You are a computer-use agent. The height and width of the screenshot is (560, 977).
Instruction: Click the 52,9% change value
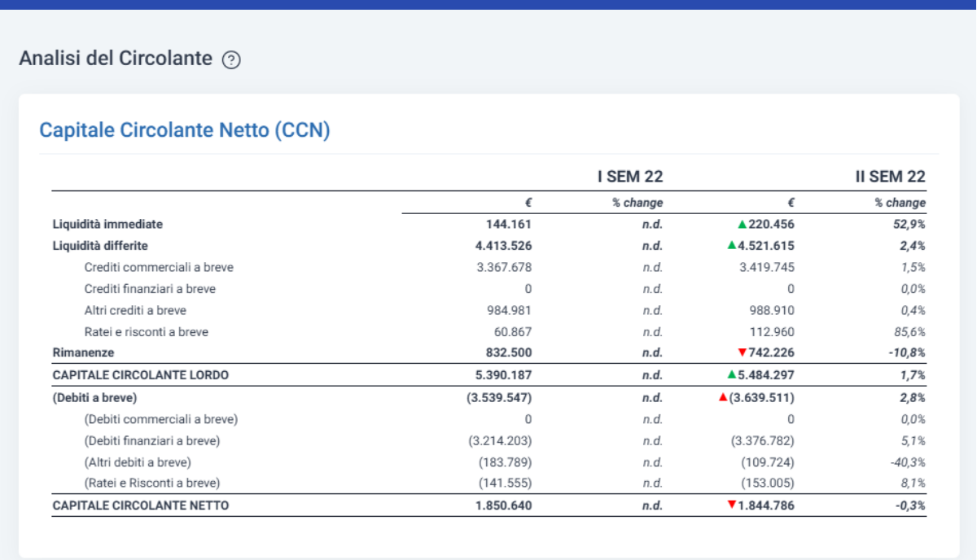click(x=909, y=224)
